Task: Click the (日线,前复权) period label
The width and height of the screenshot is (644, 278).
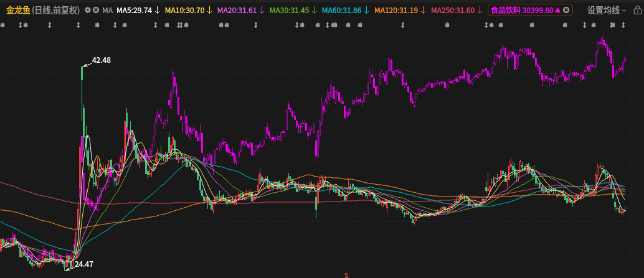Action: tap(55, 10)
